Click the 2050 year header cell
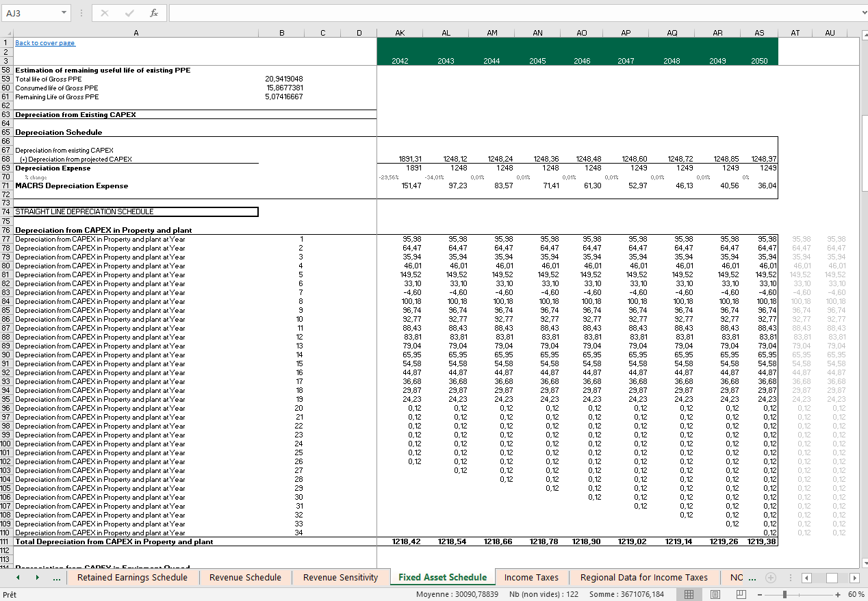 759,61
